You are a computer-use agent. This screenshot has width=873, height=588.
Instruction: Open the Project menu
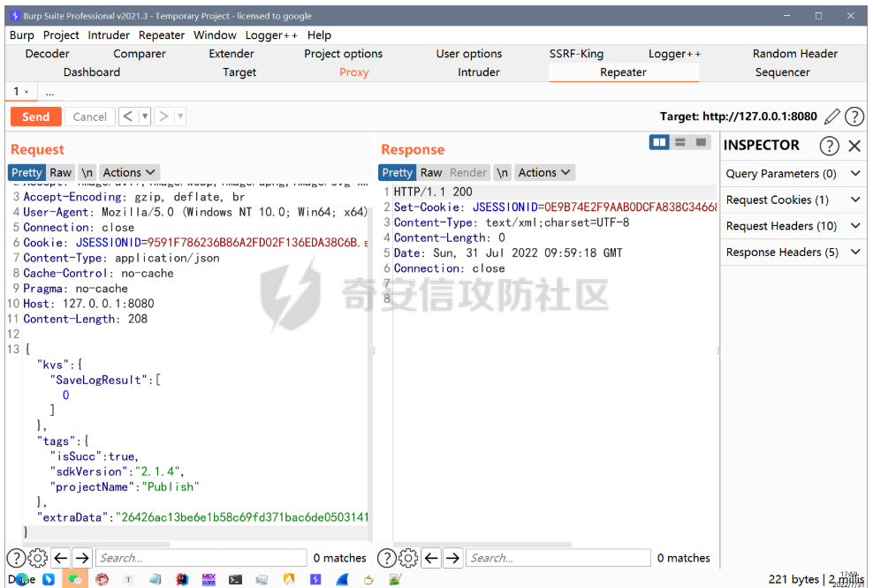tap(61, 35)
